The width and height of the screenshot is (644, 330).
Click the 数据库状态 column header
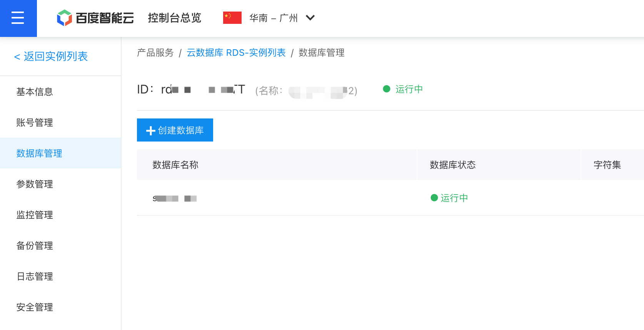coord(452,165)
